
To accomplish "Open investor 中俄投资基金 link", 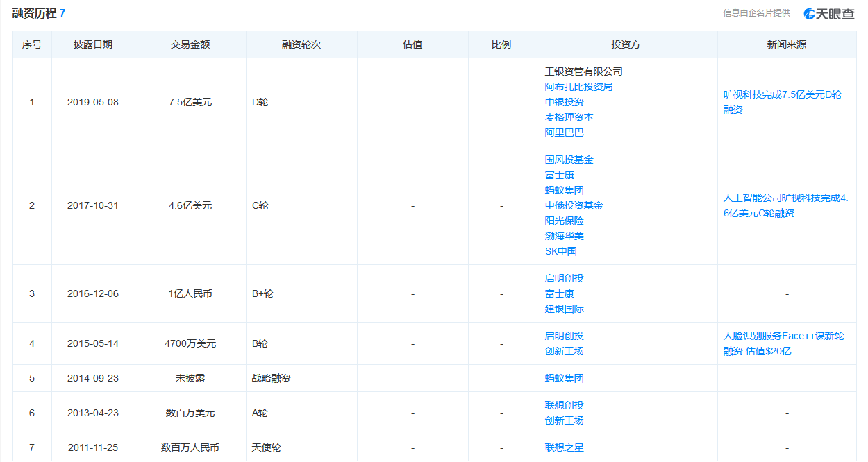I will pos(574,205).
